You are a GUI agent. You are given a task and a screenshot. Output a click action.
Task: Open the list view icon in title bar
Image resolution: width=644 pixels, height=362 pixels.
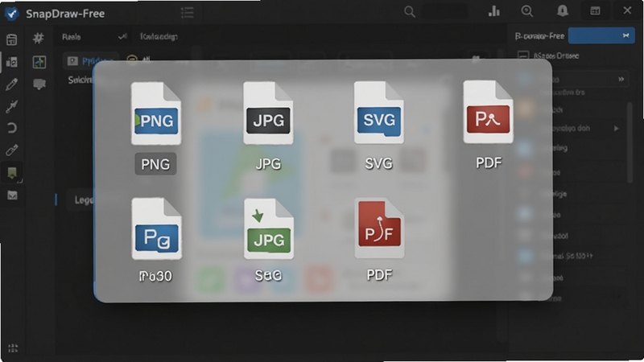(x=188, y=13)
